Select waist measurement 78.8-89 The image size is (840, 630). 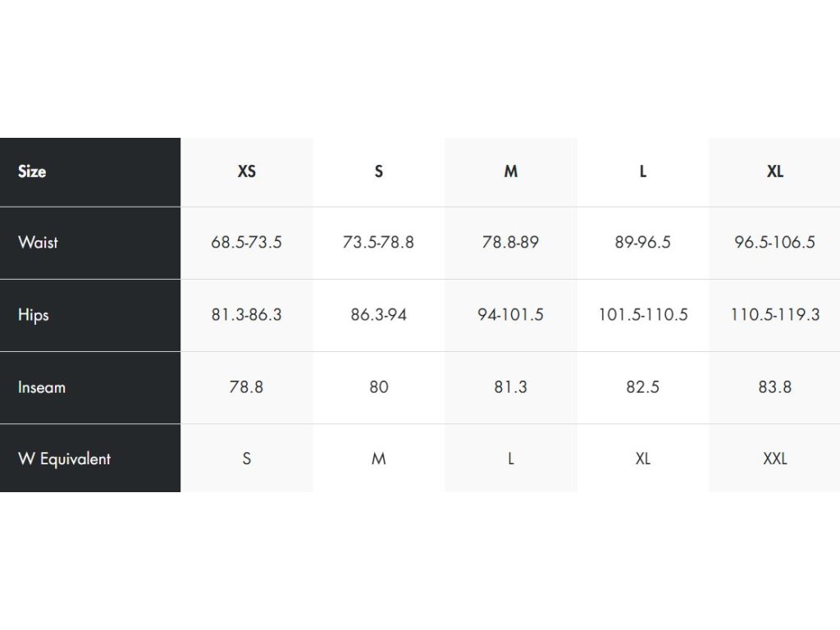pyautogui.click(x=510, y=243)
